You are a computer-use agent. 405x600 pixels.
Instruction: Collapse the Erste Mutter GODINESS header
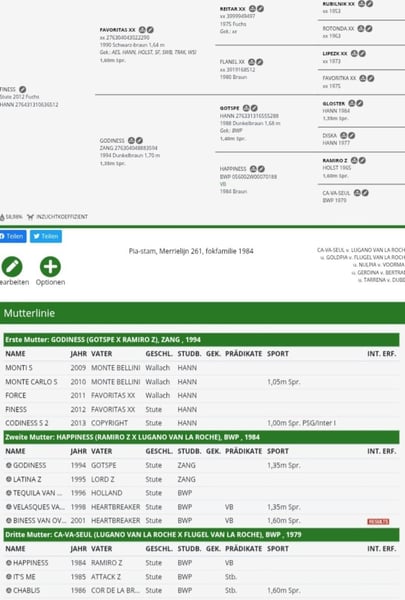(201, 339)
